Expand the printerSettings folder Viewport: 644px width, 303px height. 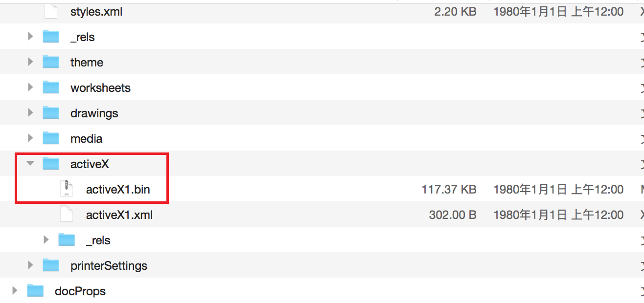point(30,265)
